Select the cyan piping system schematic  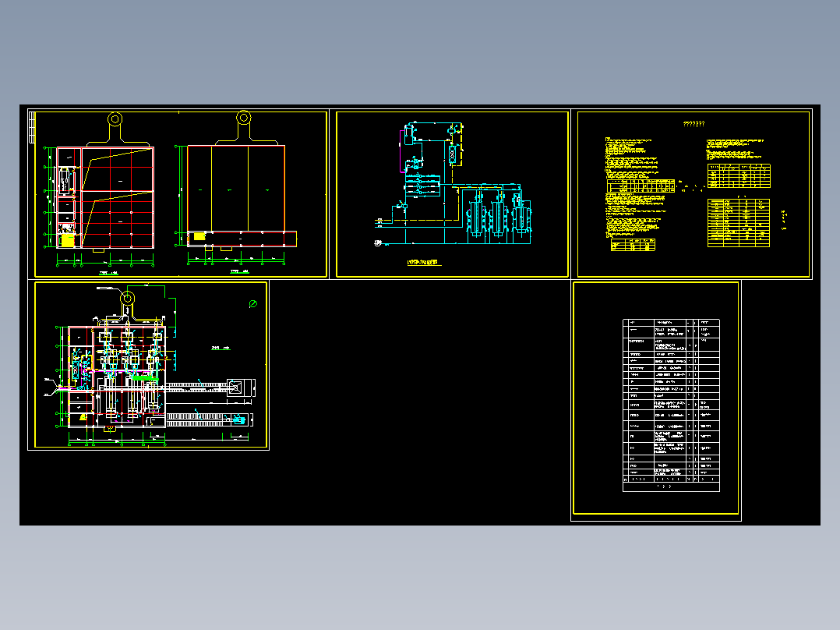pos(454,184)
